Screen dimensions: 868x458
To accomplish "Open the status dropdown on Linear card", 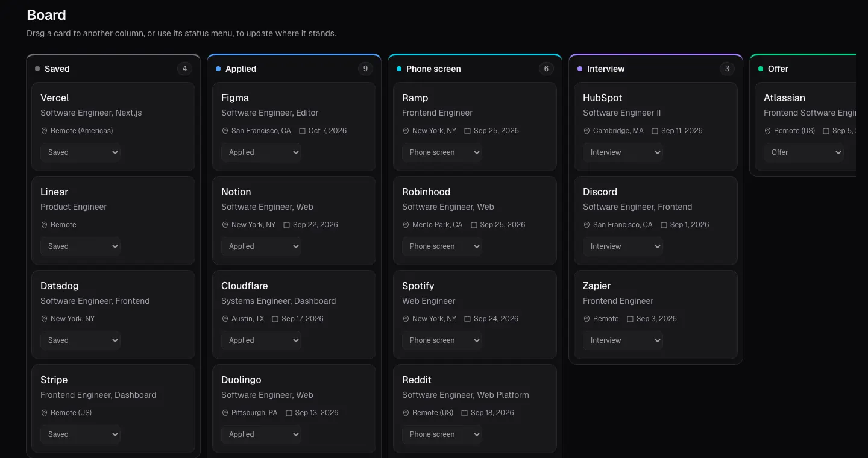I will (80, 246).
